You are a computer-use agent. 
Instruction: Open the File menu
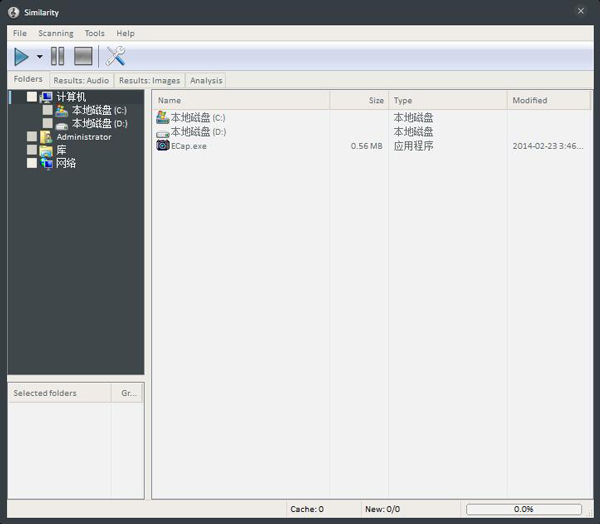(x=20, y=33)
